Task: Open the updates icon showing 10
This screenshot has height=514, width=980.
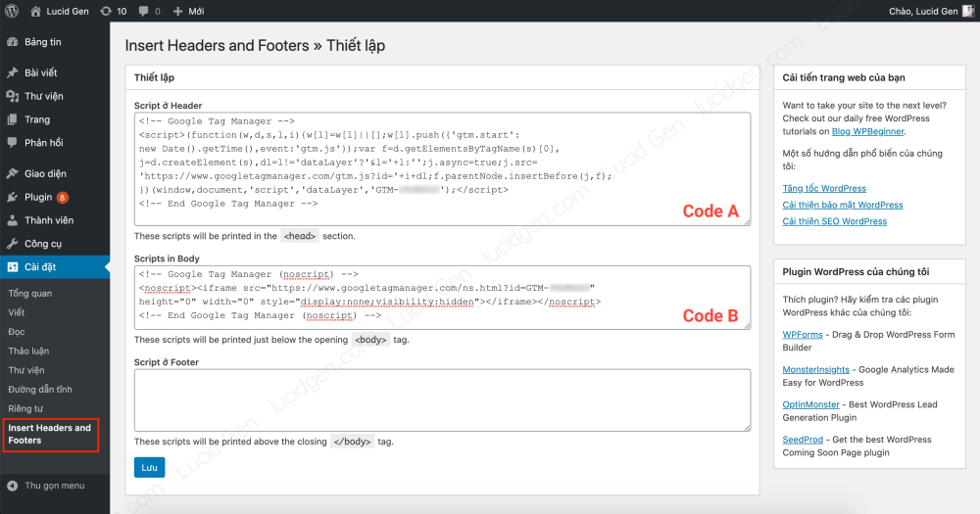Action: pyautogui.click(x=106, y=11)
